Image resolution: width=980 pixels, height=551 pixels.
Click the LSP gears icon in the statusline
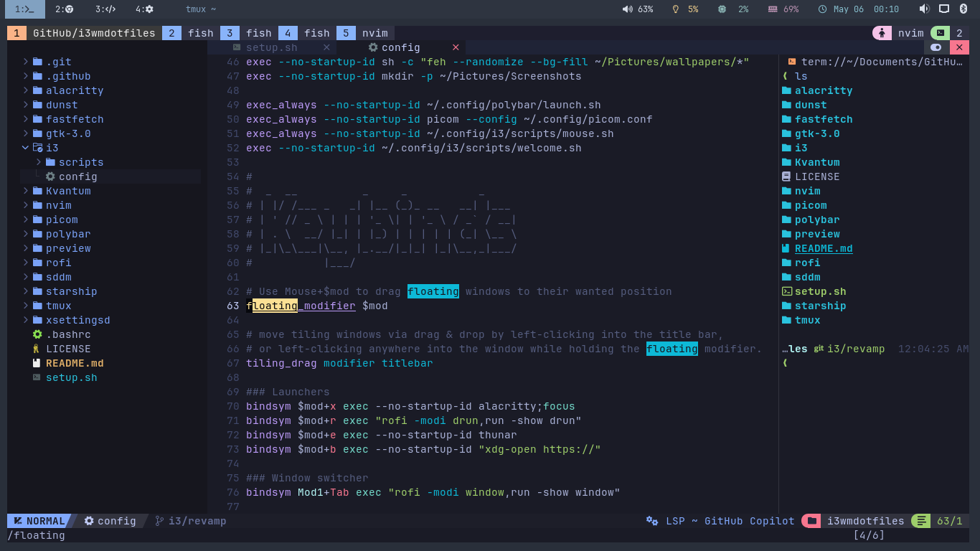(x=652, y=521)
